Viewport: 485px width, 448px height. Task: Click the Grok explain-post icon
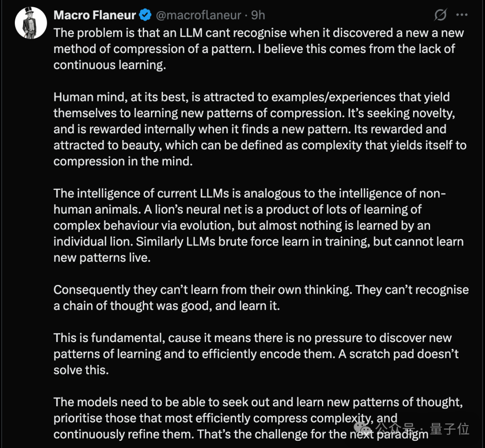(440, 14)
